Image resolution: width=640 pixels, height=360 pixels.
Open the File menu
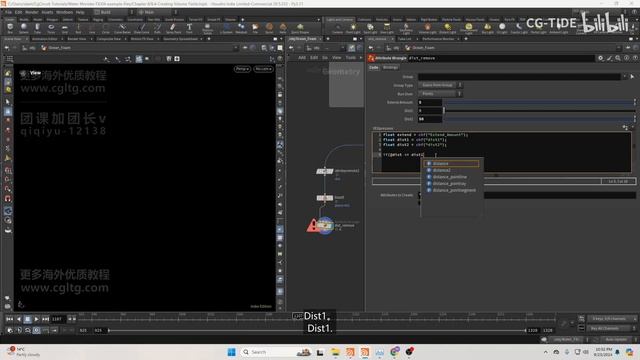click(8, 12)
